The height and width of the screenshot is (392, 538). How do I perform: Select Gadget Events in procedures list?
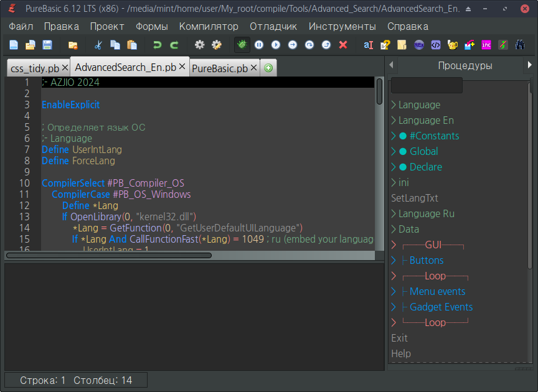tap(441, 307)
